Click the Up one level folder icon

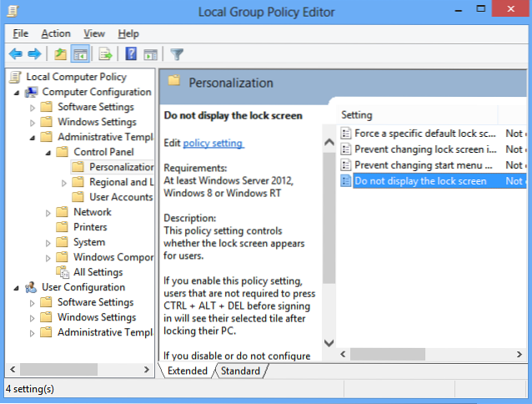tap(60, 54)
